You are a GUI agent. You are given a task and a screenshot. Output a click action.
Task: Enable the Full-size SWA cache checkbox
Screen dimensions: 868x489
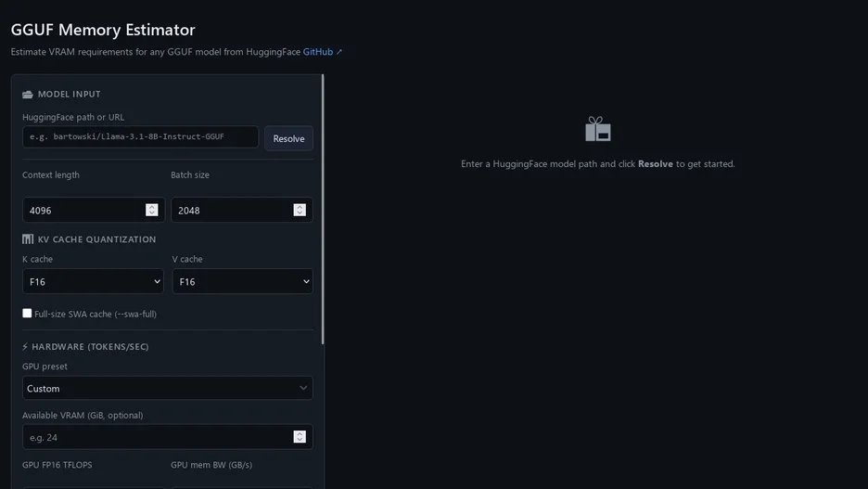[x=27, y=313]
